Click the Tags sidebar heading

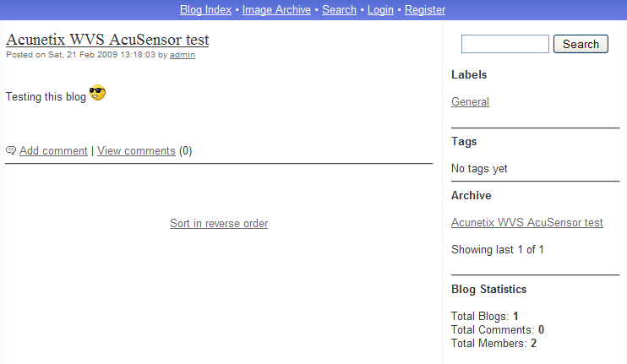(464, 141)
